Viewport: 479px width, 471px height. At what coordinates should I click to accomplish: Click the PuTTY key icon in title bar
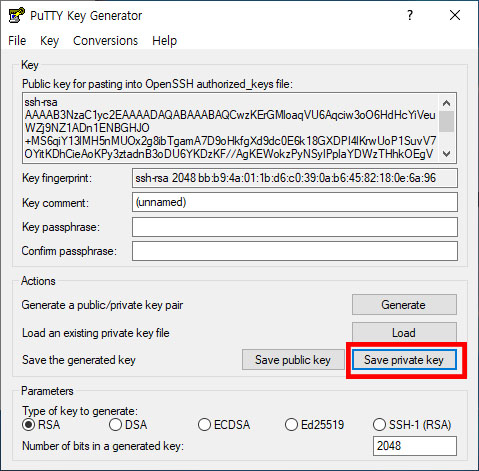[x=16, y=15]
